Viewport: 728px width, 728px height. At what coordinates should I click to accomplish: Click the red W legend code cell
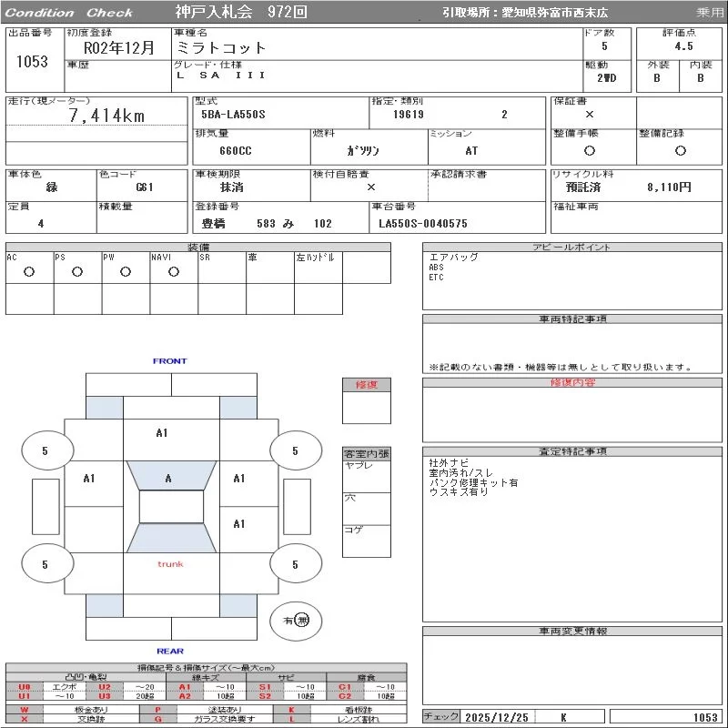25,709
